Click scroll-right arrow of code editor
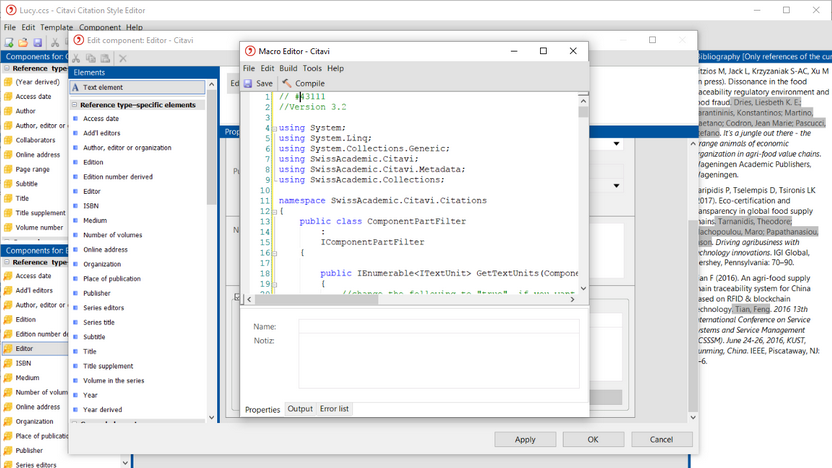Viewport: 832px width, 468px height. click(x=572, y=300)
